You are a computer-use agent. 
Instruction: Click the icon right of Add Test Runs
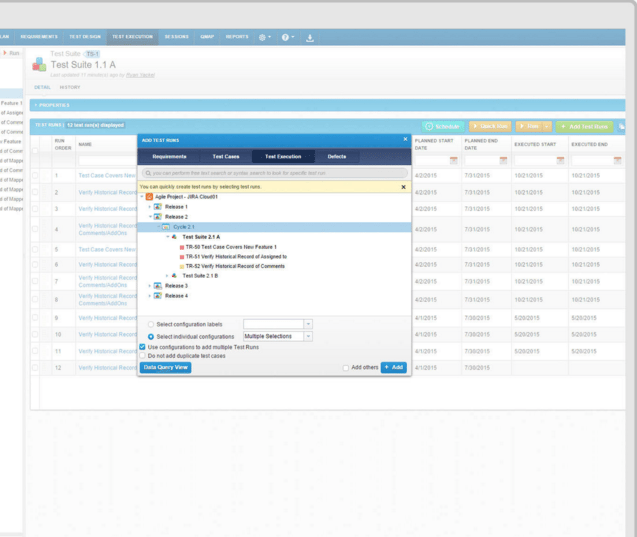point(622,127)
